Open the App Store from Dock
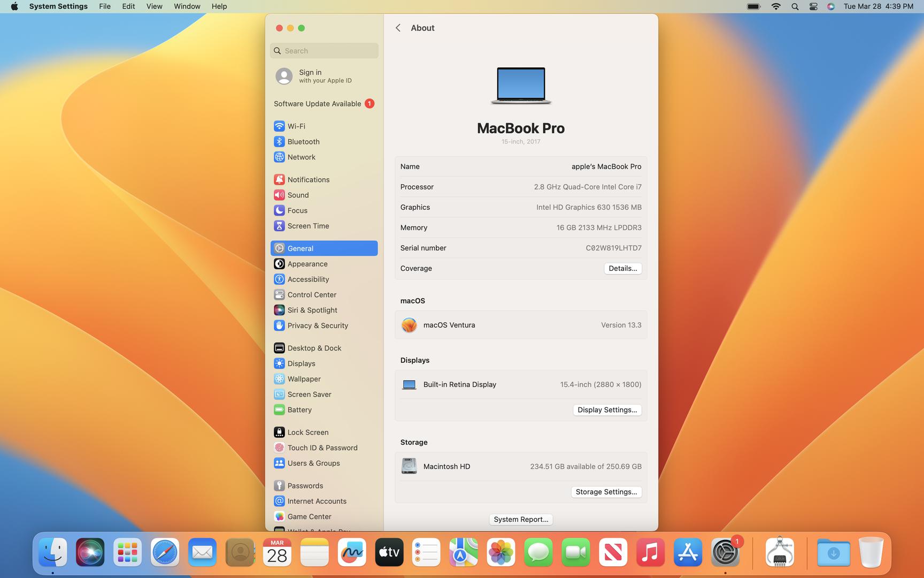 (x=688, y=552)
